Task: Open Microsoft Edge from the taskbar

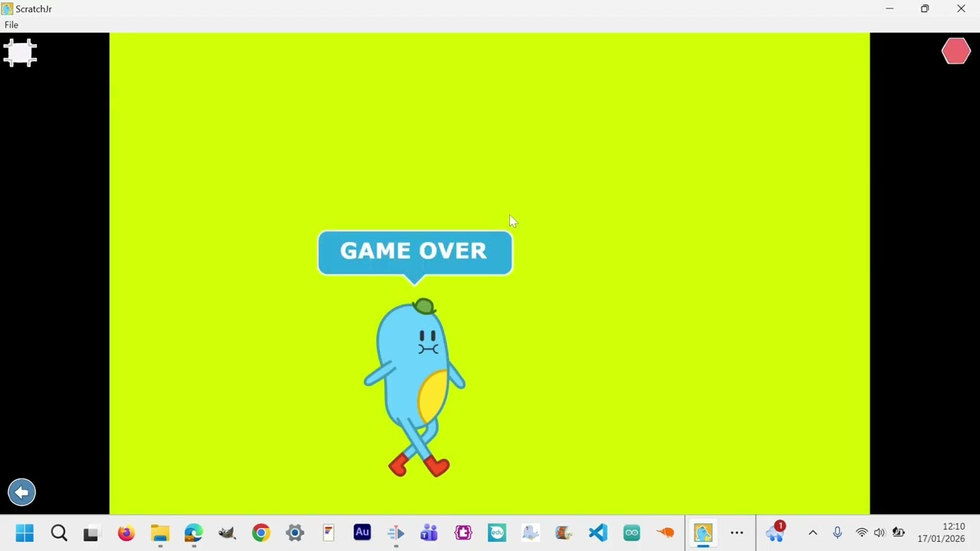Action: tap(194, 533)
